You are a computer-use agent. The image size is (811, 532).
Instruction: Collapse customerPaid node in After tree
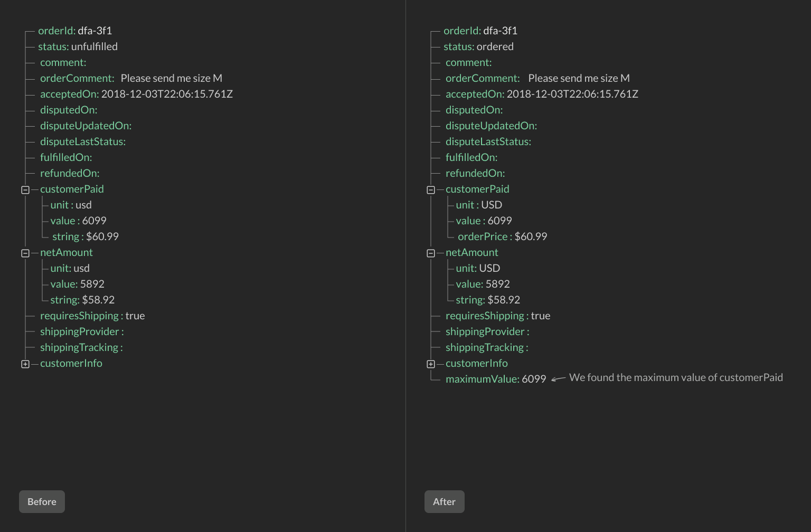click(x=431, y=190)
